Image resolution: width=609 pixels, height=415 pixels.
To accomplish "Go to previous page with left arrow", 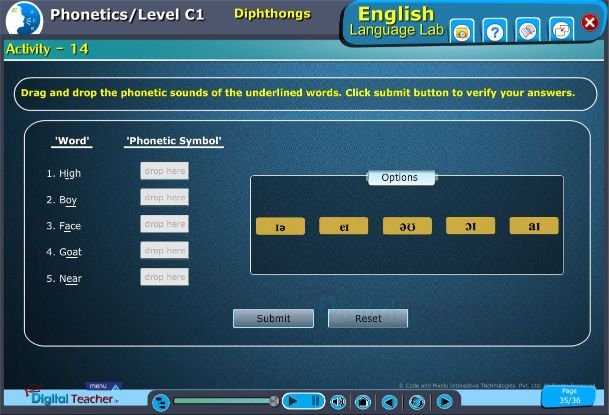I will pyautogui.click(x=389, y=402).
